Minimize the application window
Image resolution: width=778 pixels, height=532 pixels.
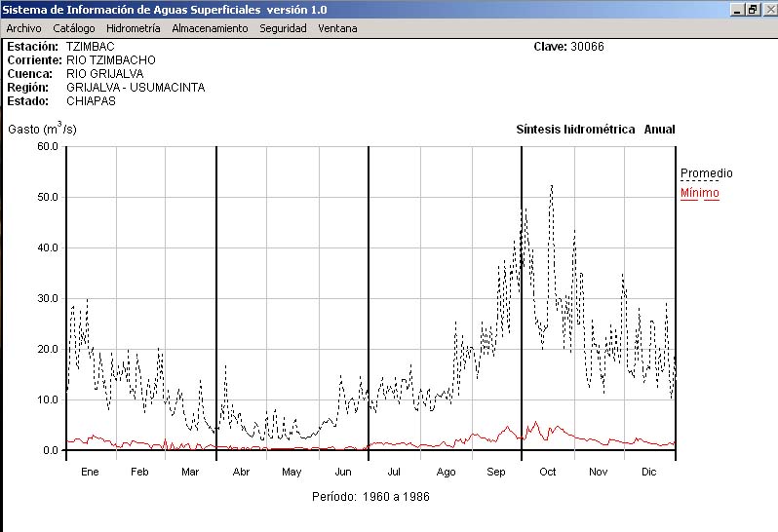737,9
